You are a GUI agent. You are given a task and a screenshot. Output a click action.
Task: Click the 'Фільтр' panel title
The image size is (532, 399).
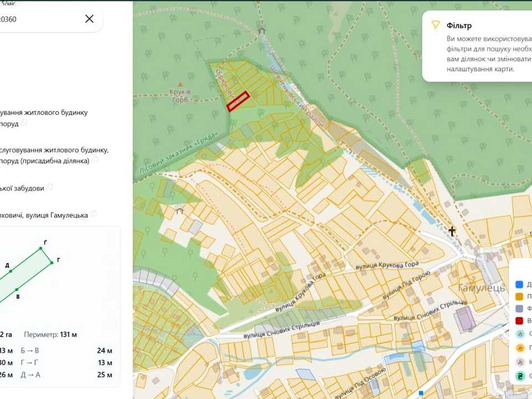pyautogui.click(x=459, y=25)
